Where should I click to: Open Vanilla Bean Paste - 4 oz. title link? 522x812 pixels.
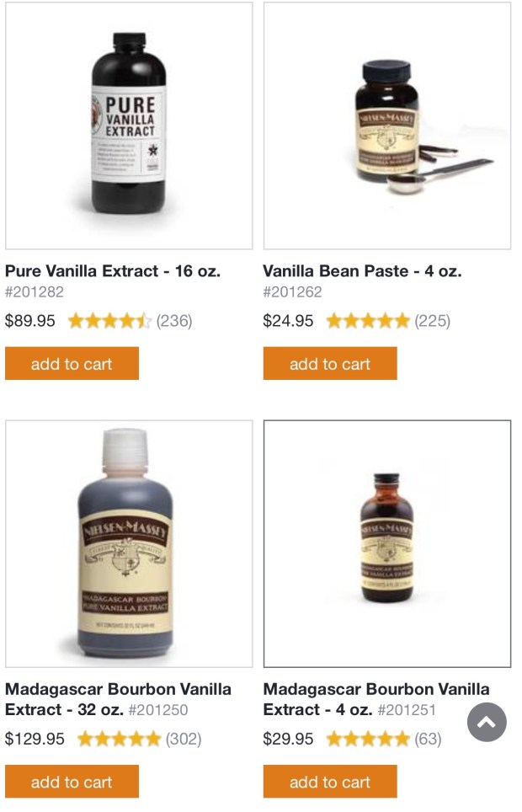point(362,271)
